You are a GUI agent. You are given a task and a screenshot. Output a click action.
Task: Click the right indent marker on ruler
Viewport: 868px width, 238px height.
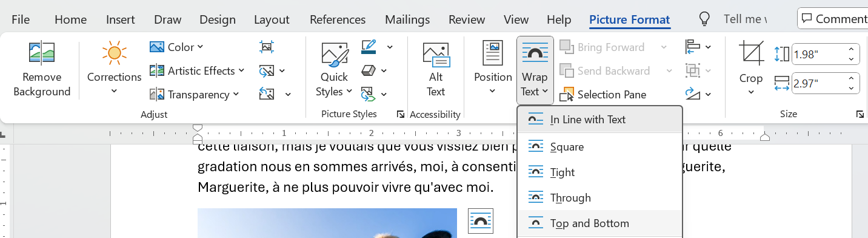pos(765,138)
